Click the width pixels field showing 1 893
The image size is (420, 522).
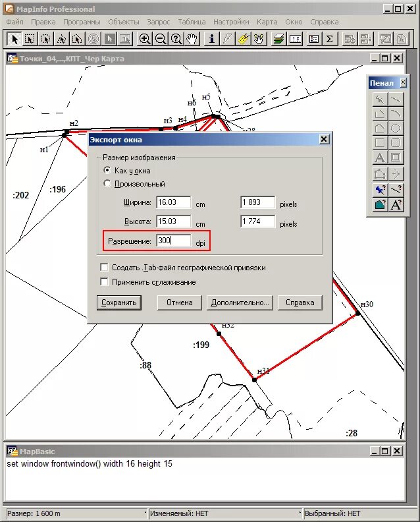(x=257, y=202)
